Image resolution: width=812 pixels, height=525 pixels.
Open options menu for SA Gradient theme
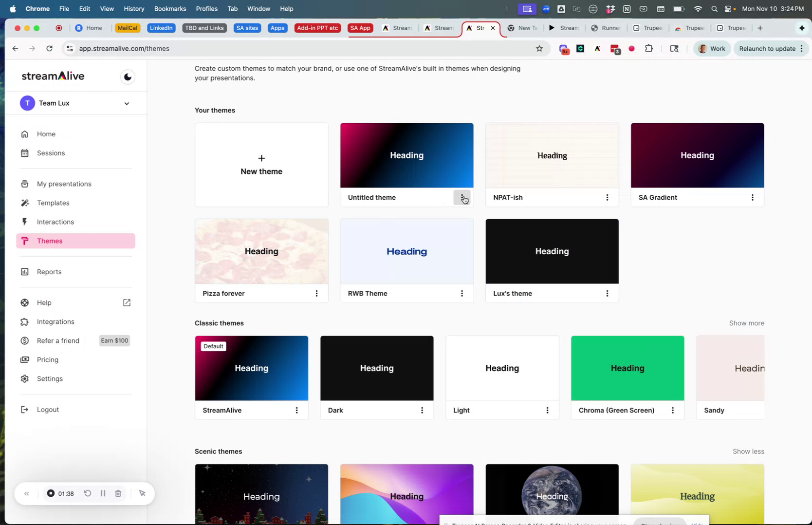[x=753, y=198]
